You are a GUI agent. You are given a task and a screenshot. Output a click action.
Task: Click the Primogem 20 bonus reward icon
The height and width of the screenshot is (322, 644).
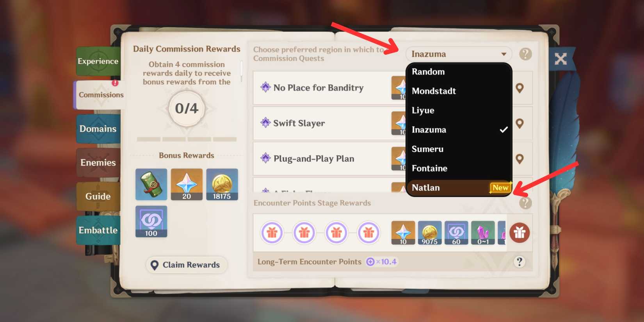(x=187, y=184)
